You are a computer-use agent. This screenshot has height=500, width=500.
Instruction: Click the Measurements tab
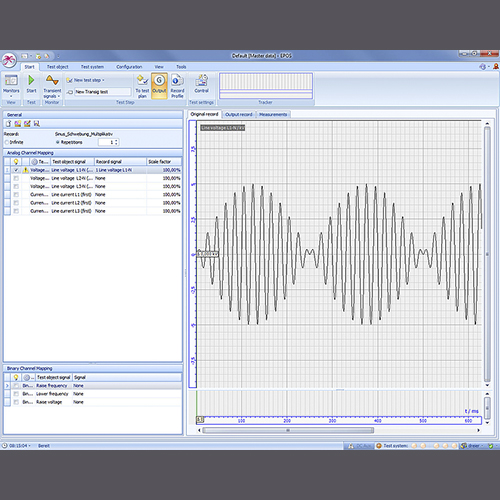[x=273, y=114]
